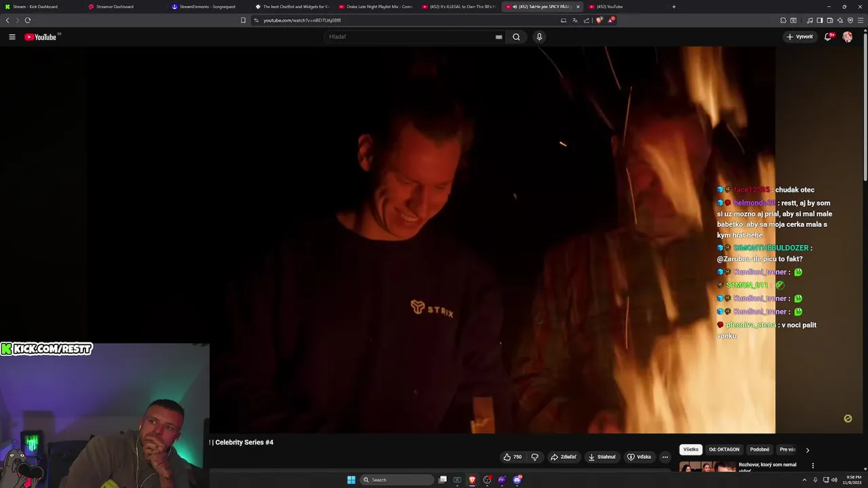This screenshot has width=868, height=488.
Task: Start voice search with the microphone
Action: coord(539,37)
